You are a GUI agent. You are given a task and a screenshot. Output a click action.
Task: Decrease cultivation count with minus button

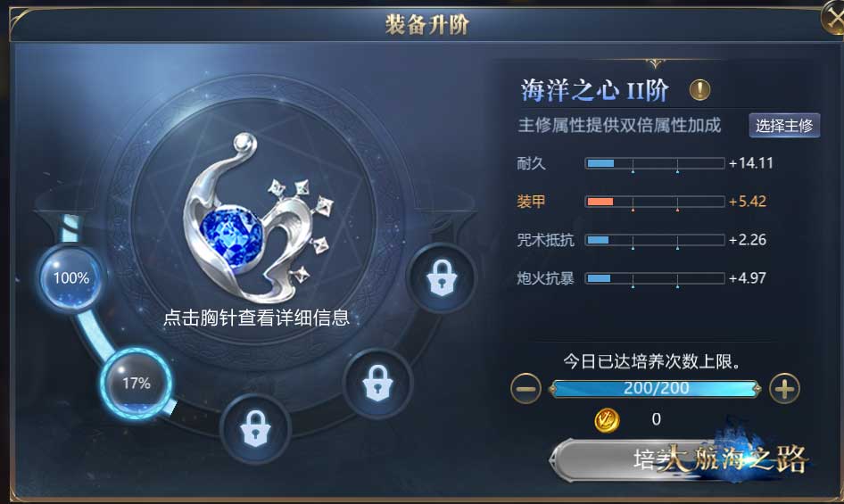525,388
